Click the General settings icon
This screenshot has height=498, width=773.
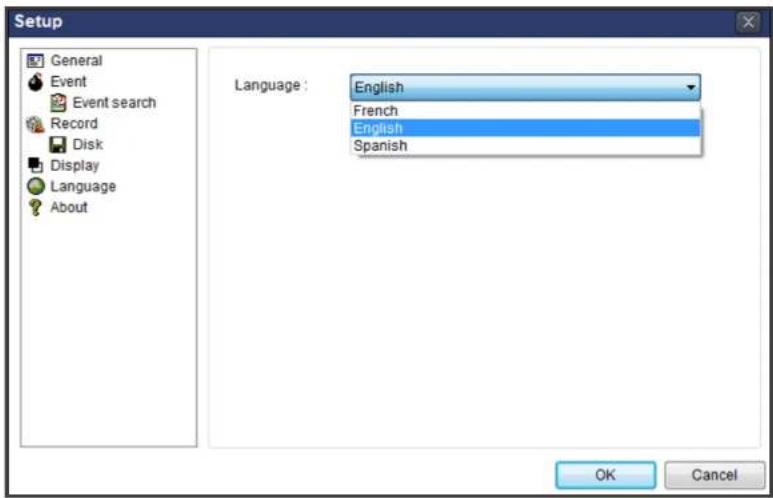pos(35,61)
